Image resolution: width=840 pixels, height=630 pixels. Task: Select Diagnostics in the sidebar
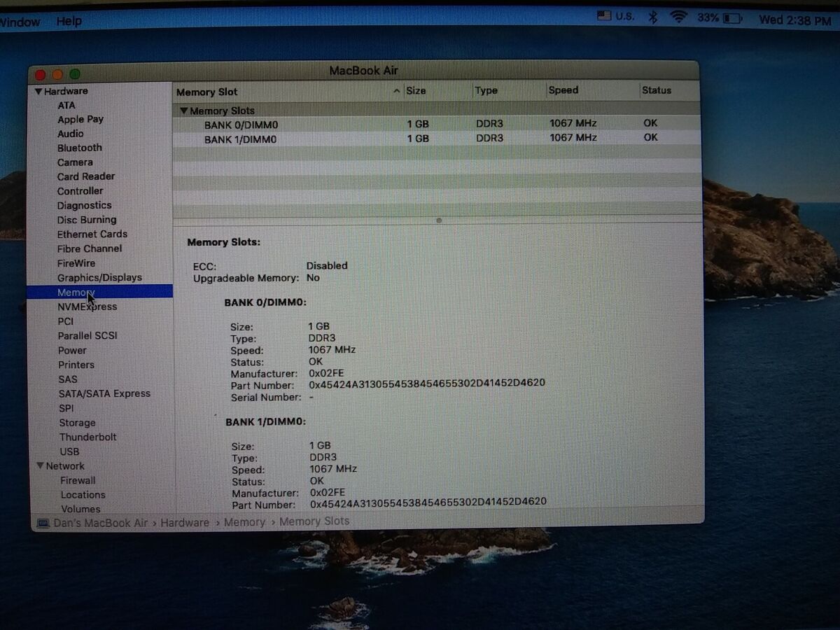(x=85, y=205)
